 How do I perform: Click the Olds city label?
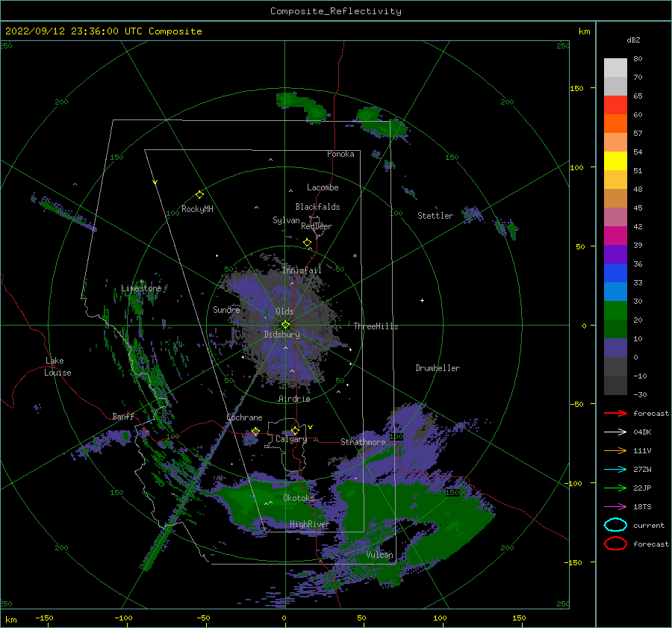[x=284, y=311]
